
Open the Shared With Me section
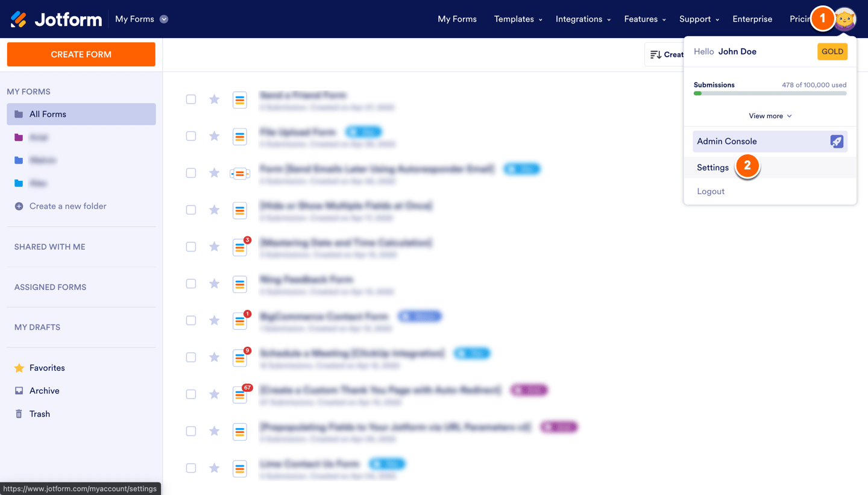coord(50,247)
